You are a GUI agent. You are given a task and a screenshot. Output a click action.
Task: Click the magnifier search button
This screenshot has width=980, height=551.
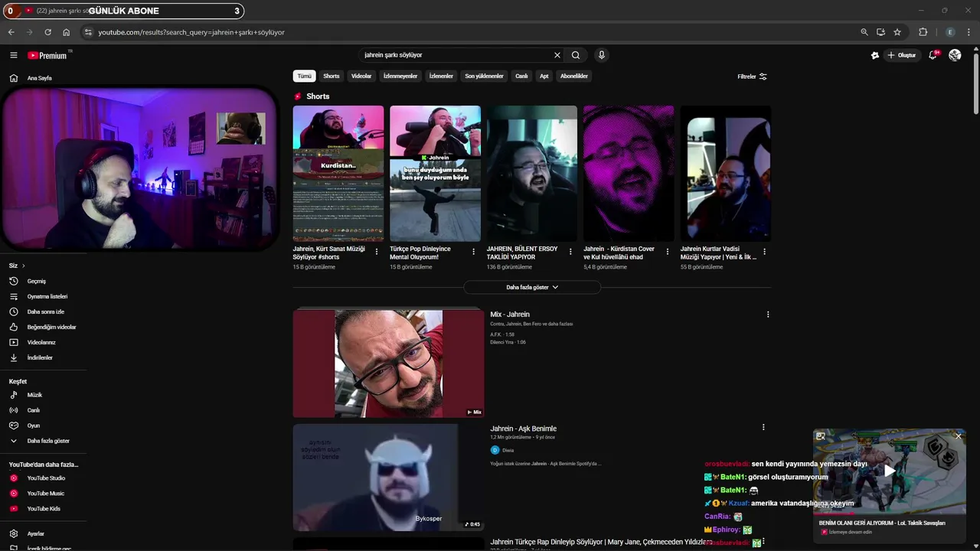576,55
